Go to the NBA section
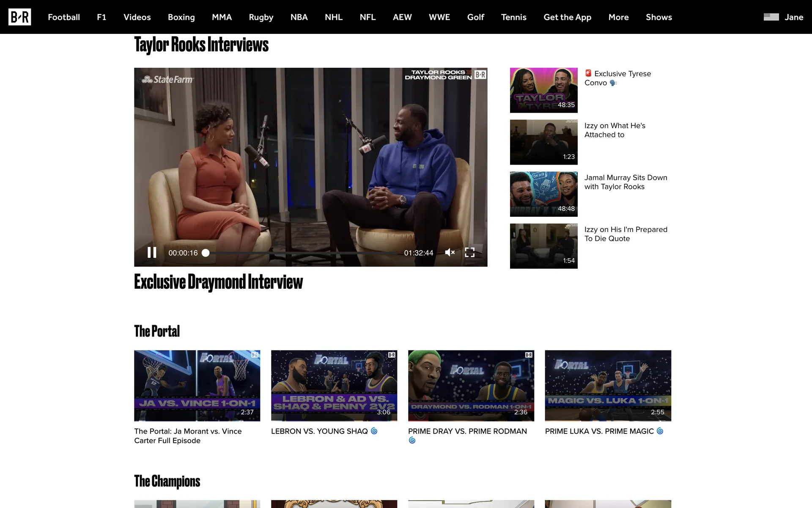Image resolution: width=812 pixels, height=508 pixels. click(x=299, y=17)
